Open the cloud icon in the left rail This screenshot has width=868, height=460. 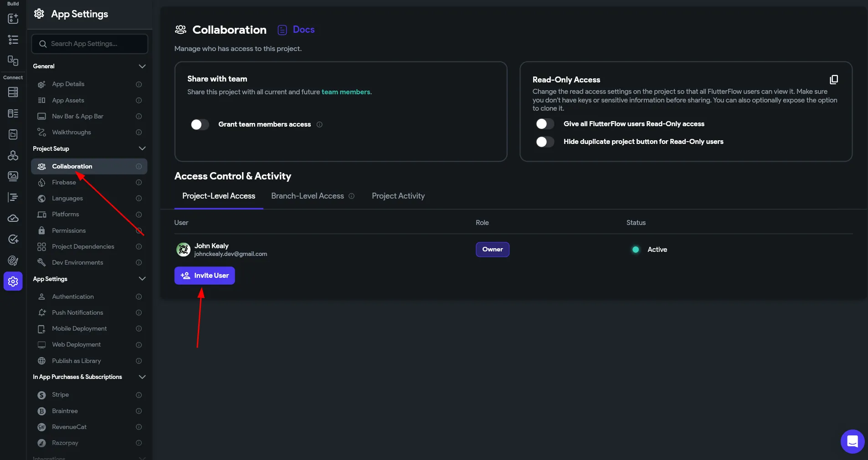13,218
